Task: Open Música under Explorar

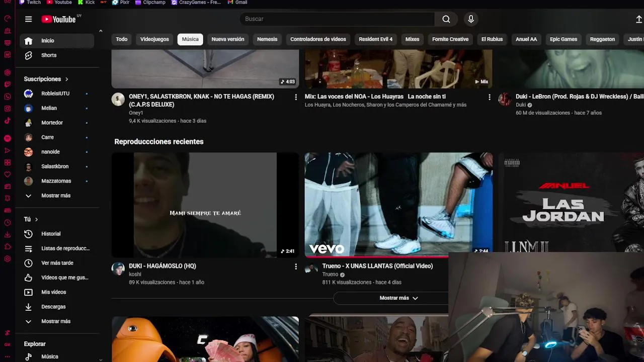Action: pos(56,356)
